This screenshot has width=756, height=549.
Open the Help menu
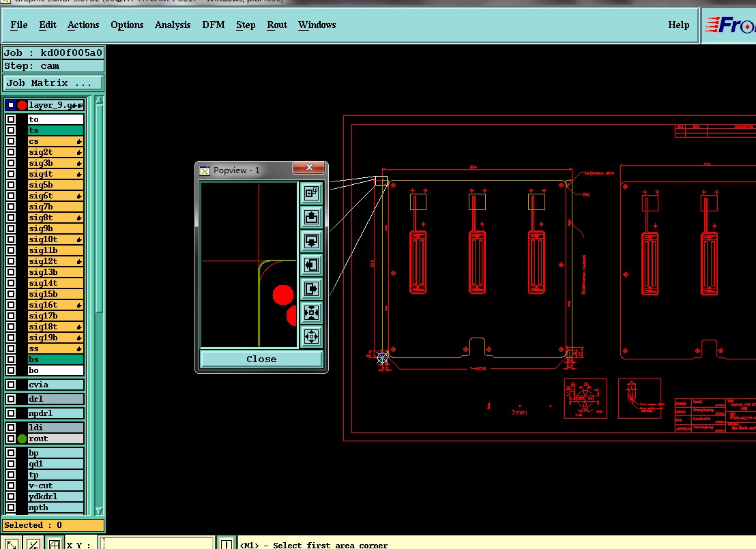point(678,25)
